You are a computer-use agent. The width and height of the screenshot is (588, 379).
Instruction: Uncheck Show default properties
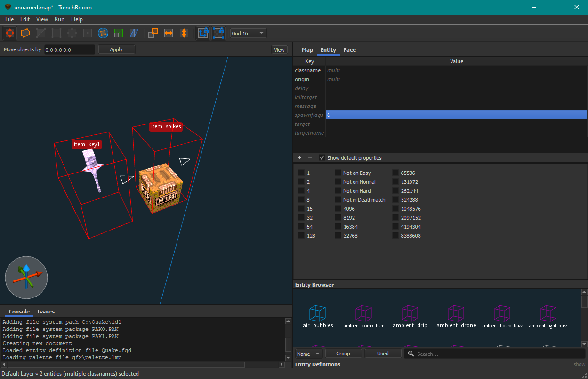pyautogui.click(x=322, y=158)
